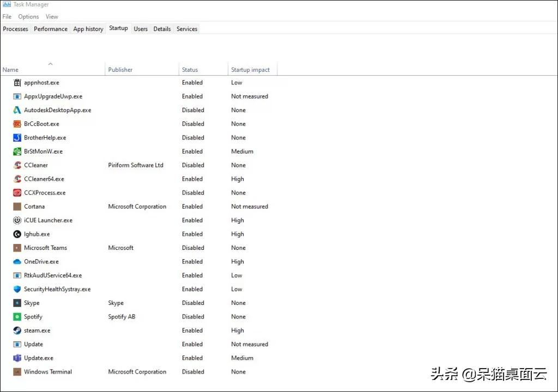
Task: Select the Update.exe Teams icon
Action: pos(17,358)
